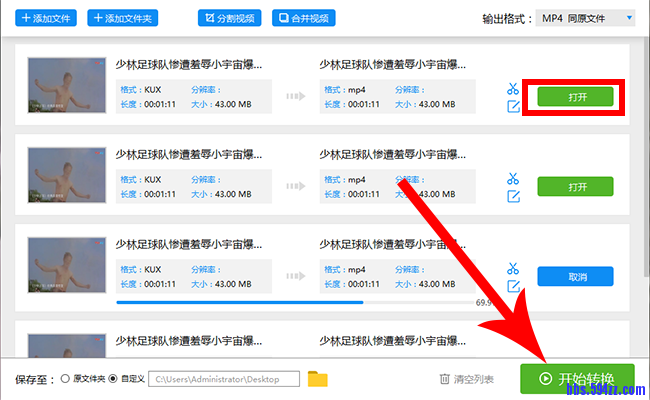
Task: Click the edit pencil icon in second row
Action: tap(513, 197)
